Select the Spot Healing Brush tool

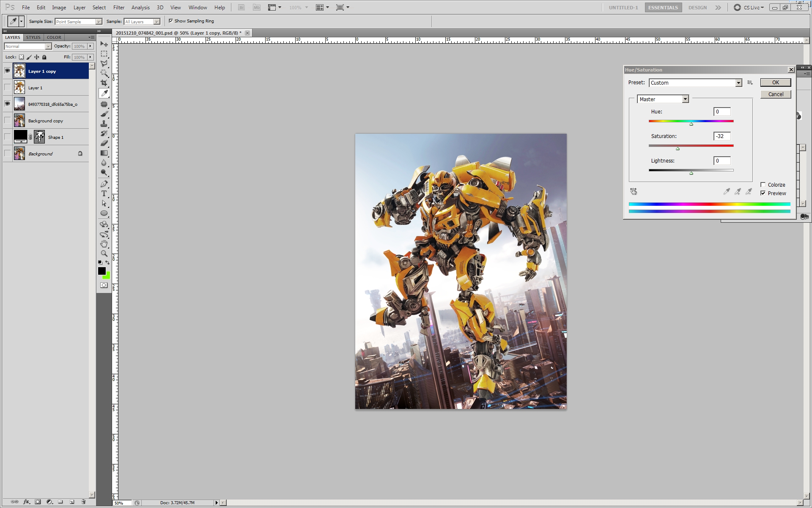tap(104, 104)
